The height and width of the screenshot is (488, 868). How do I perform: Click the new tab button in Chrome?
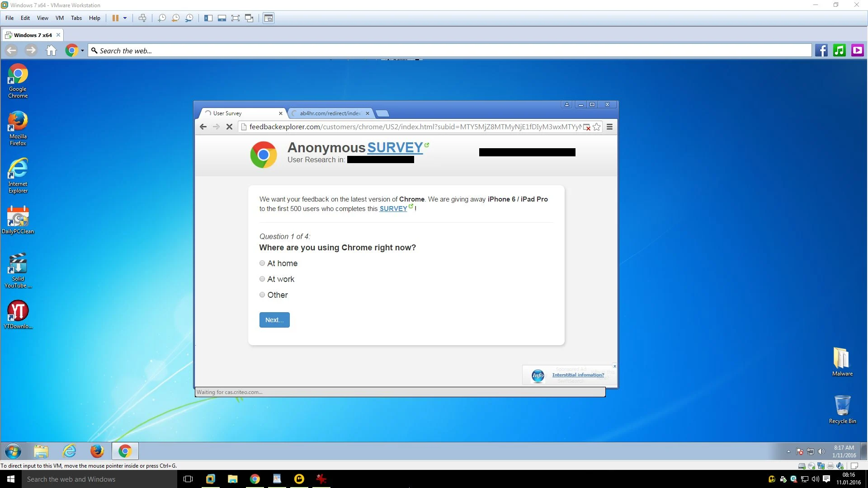tap(382, 113)
